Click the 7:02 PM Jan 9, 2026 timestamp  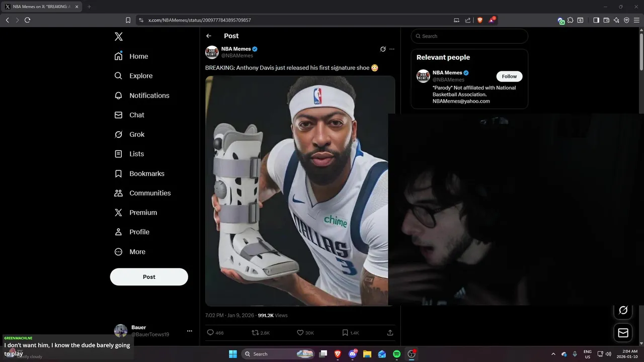(229, 315)
